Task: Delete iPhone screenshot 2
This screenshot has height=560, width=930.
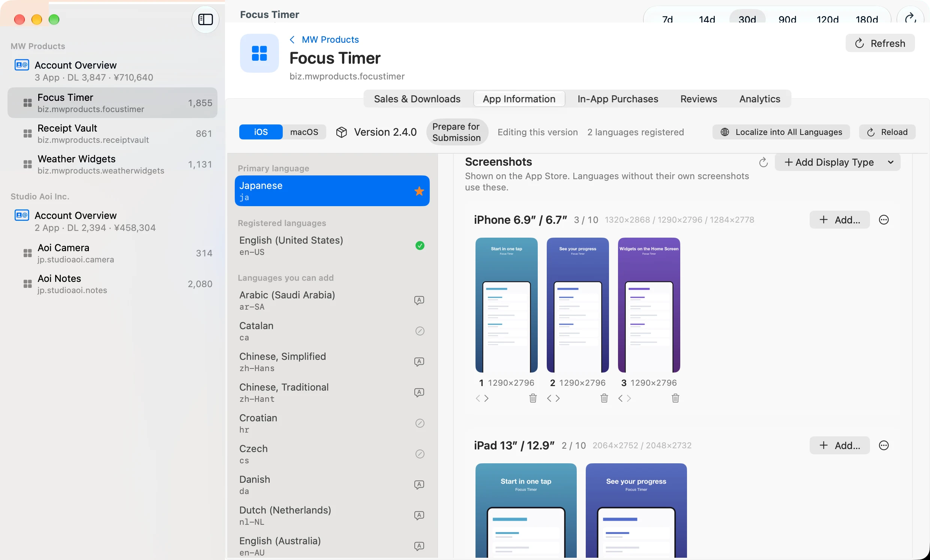Action: click(x=604, y=398)
